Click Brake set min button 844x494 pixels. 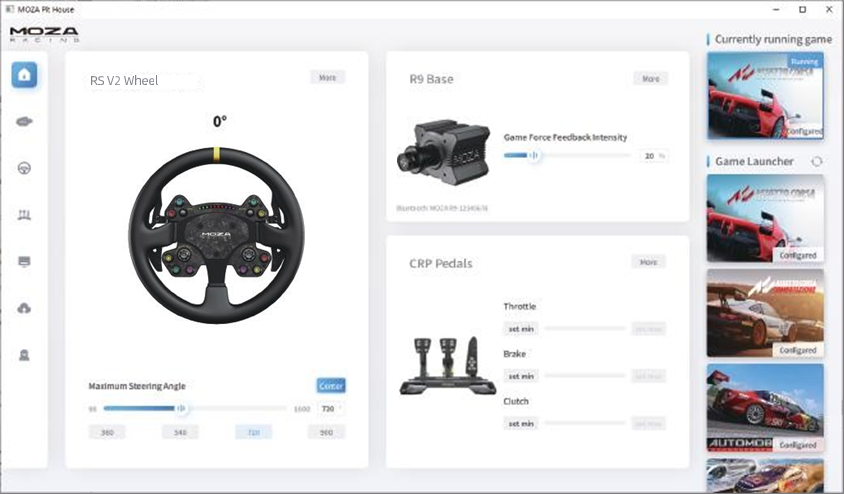520,376
